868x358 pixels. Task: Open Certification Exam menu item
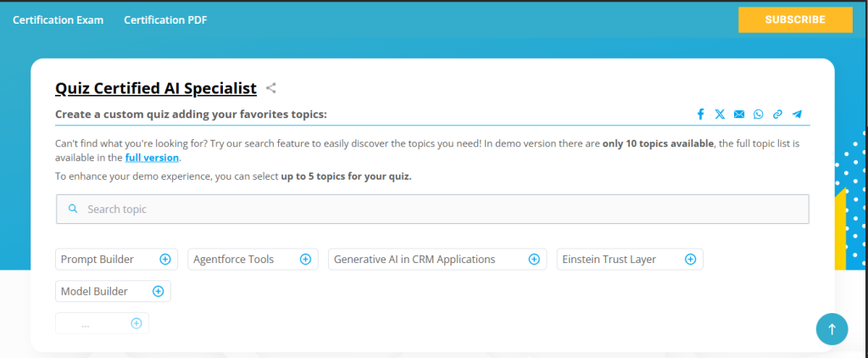pos(58,20)
